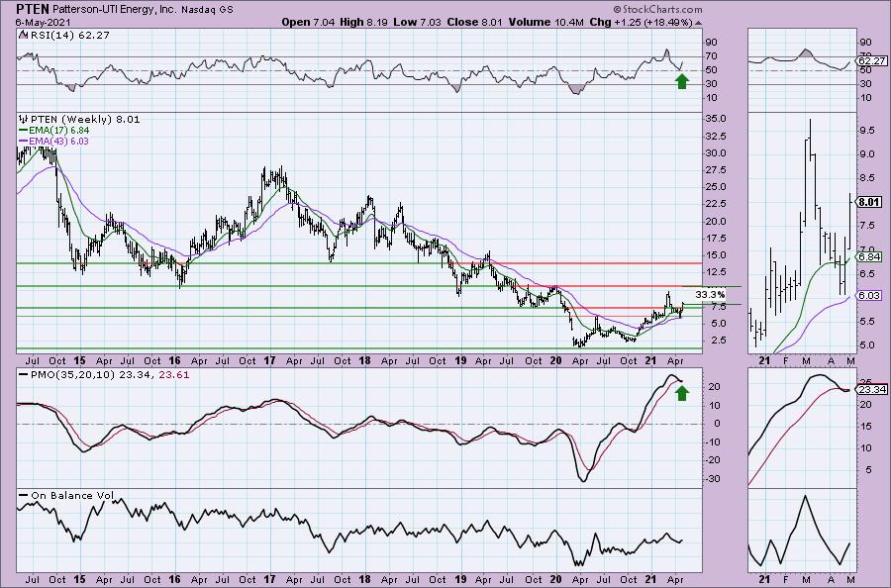Click the StockCharts.com watermark link
The width and height of the screenshot is (891, 588).
[x=657, y=9]
